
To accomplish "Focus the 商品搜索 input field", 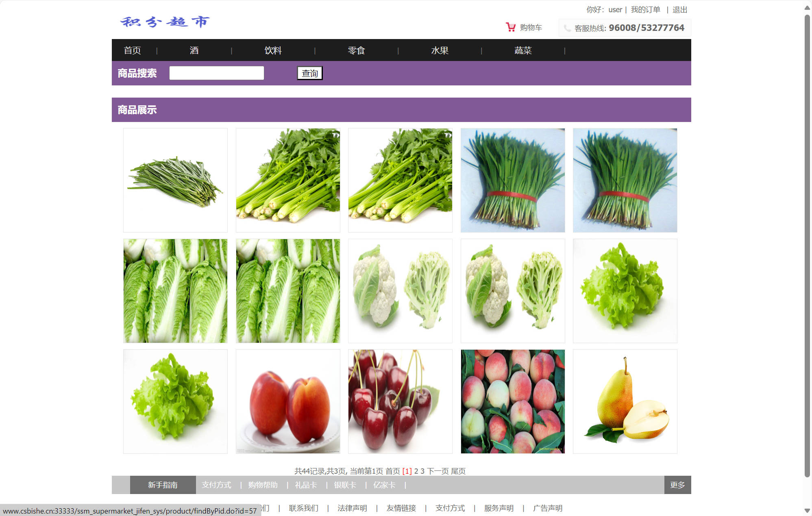I will click(x=216, y=73).
